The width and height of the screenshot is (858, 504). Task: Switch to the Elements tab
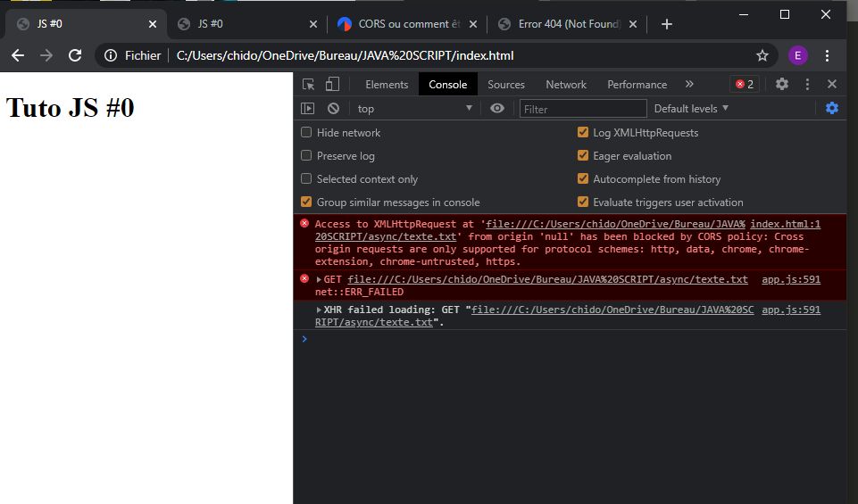(x=387, y=84)
